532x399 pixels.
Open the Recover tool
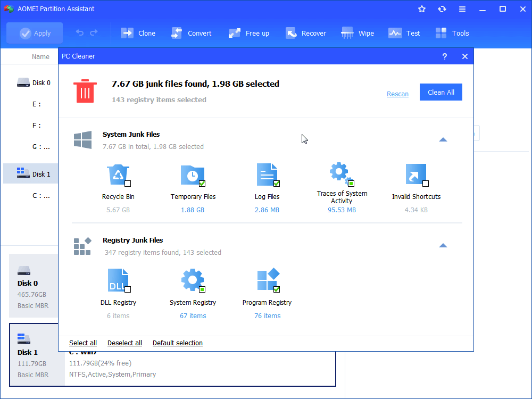(306, 32)
